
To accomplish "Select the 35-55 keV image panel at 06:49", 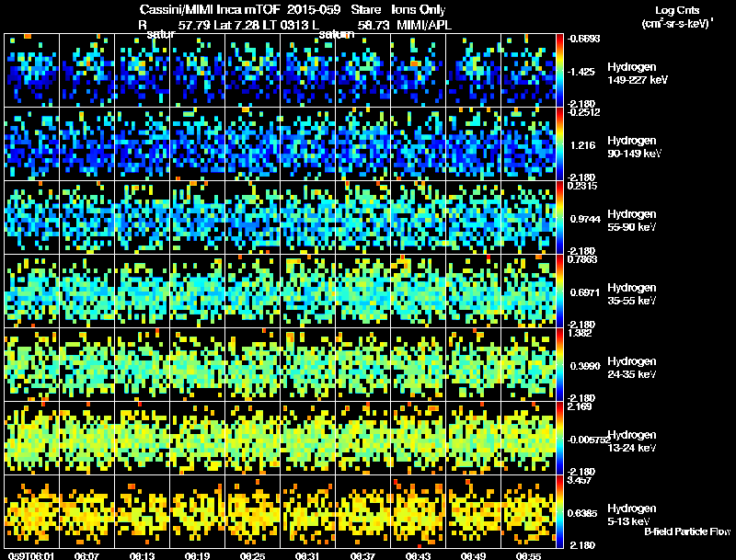I will (x=473, y=291).
